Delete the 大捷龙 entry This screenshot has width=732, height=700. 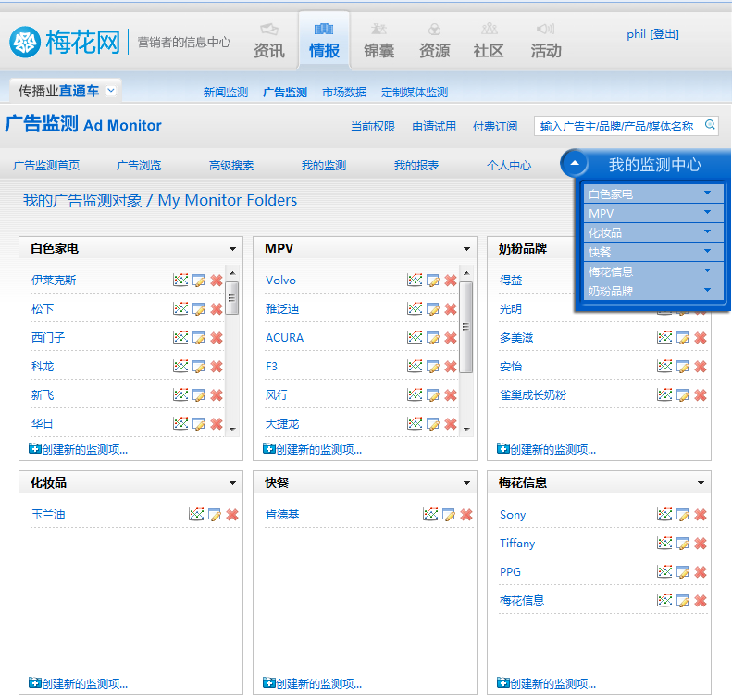pos(451,424)
